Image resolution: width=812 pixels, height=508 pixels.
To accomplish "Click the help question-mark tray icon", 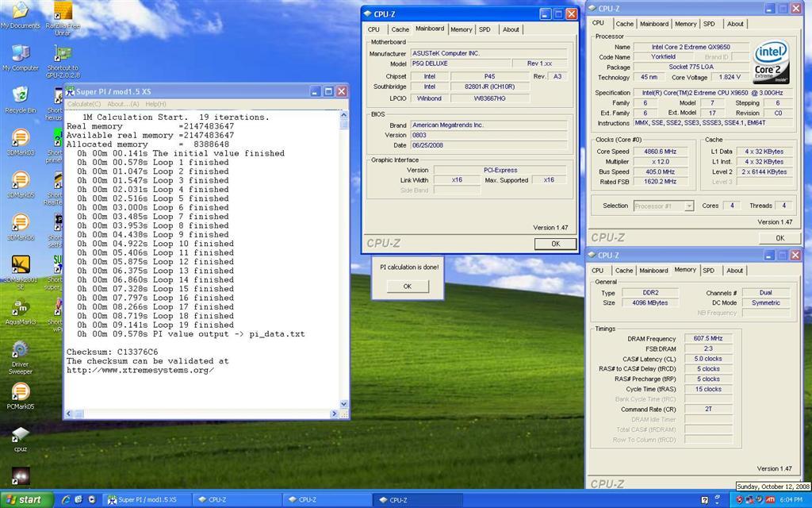I will (704, 500).
